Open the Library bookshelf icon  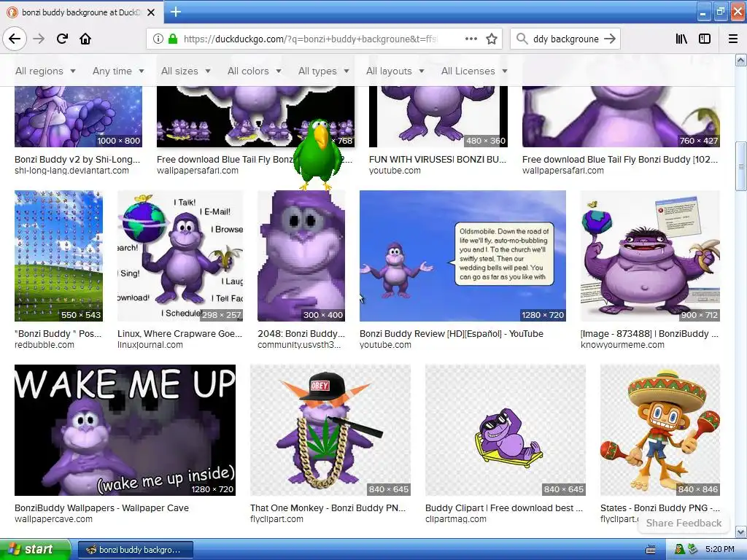[x=681, y=39]
